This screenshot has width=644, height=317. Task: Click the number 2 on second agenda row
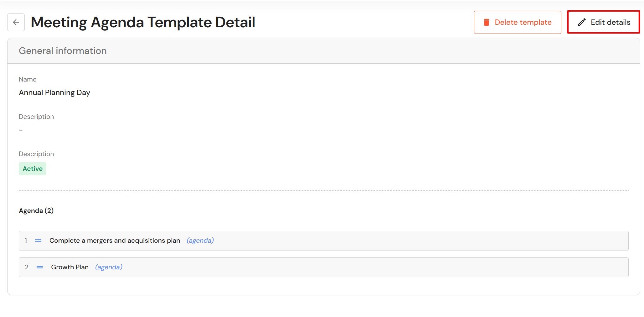tap(27, 267)
